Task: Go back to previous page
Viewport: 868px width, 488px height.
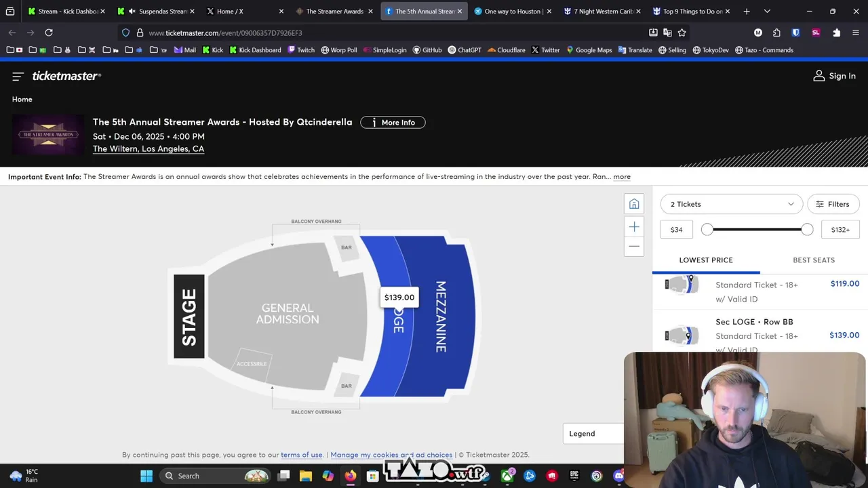Action: click(x=12, y=33)
